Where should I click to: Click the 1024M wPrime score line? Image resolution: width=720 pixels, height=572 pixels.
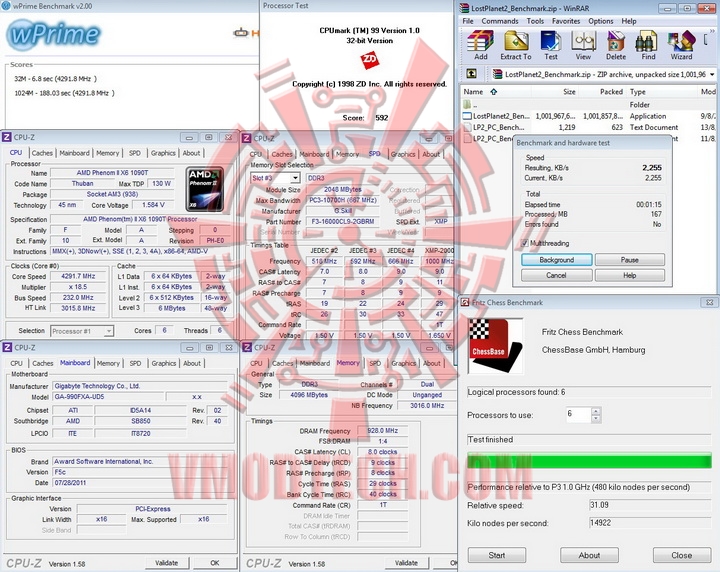click(x=64, y=93)
